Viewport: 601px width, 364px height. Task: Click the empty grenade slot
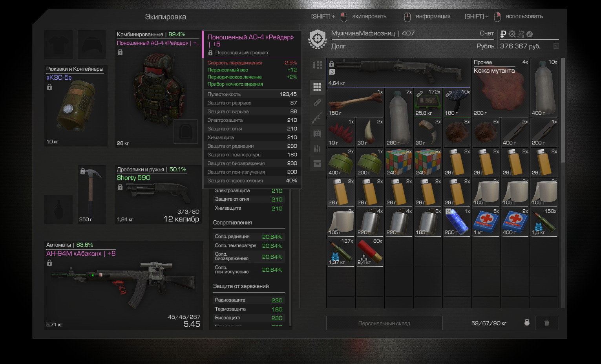point(58,209)
